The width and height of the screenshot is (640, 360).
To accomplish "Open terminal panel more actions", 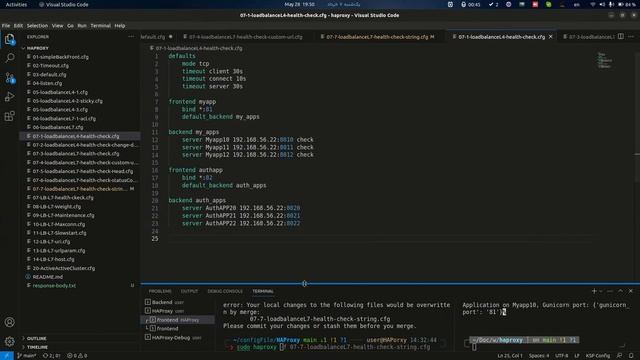I will (x=610, y=291).
